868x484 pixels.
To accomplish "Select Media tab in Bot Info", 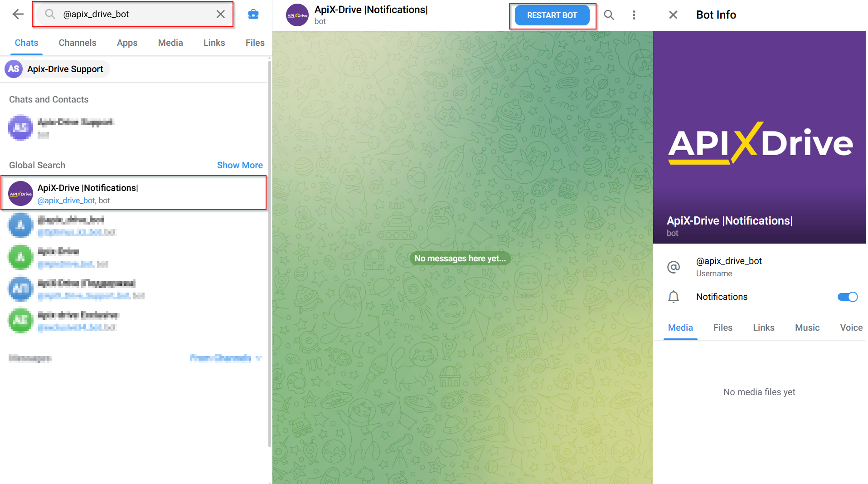I will [x=680, y=328].
